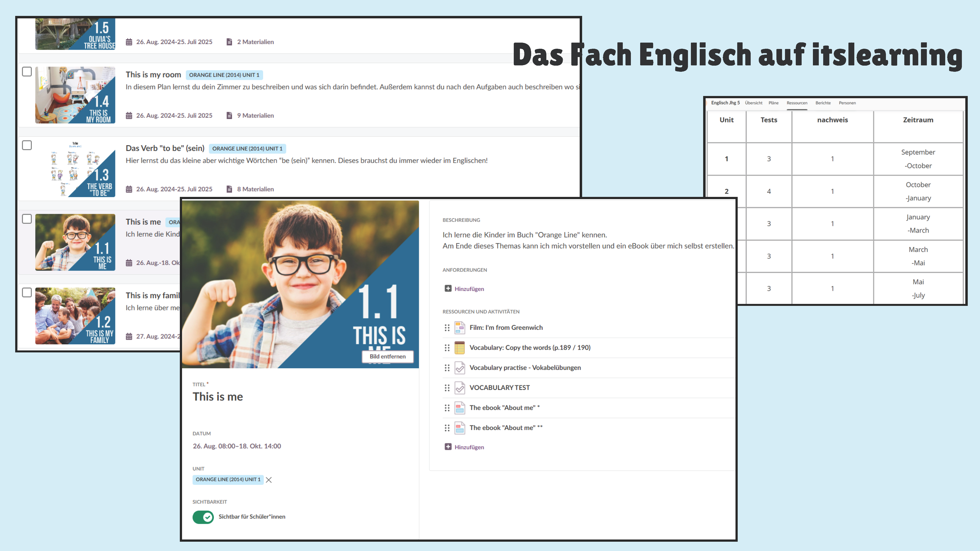Image resolution: width=980 pixels, height=551 pixels.
Task: Toggle Sichtbar für Schüler*innen switch
Action: (203, 517)
